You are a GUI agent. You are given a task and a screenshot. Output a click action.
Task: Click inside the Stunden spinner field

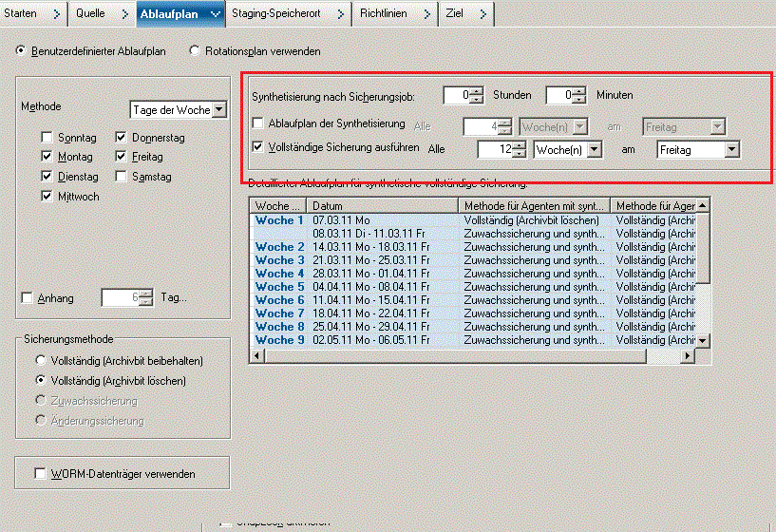click(x=457, y=95)
